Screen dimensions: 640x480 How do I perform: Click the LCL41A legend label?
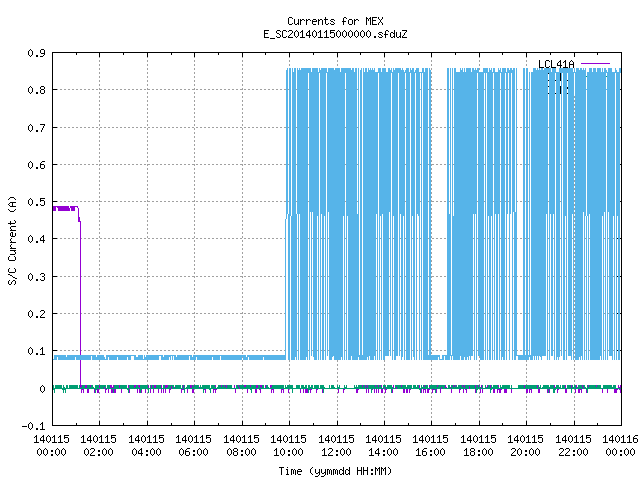pos(556,64)
